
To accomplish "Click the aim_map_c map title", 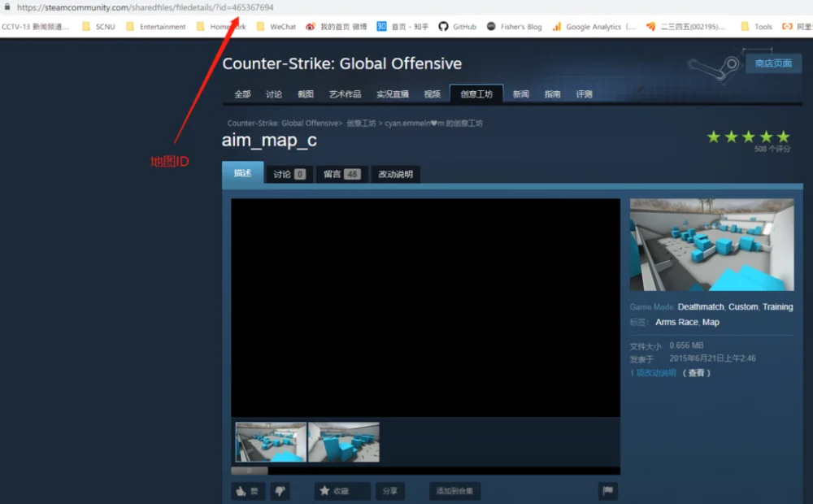I will tap(269, 140).
